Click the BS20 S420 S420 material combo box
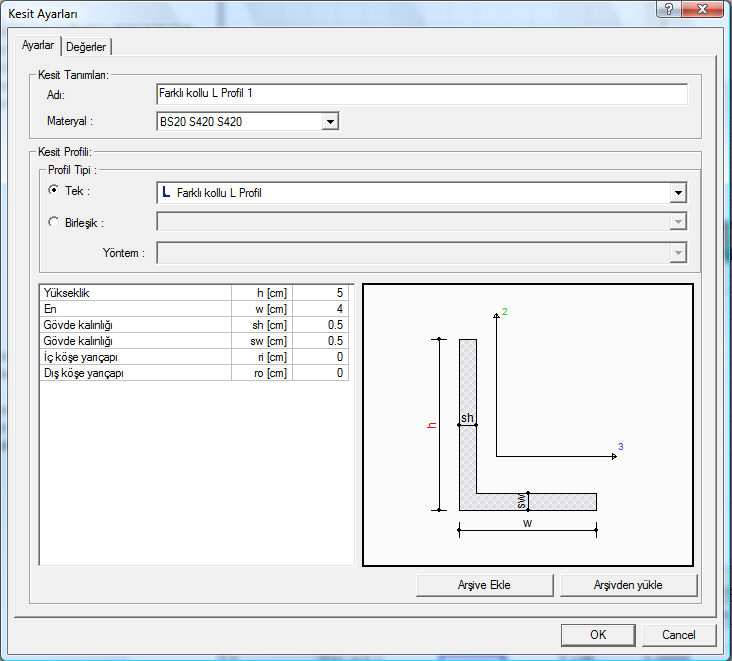732x661 pixels. coord(247,122)
